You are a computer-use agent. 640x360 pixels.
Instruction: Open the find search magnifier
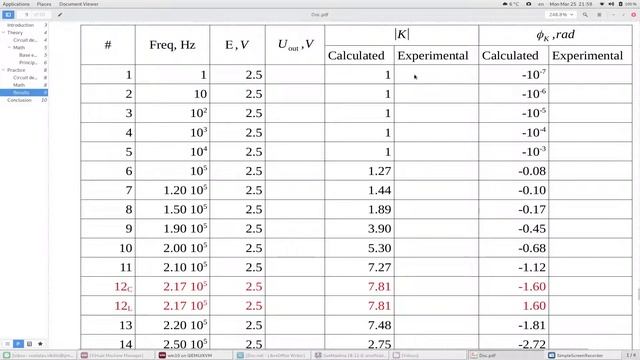pos(585,15)
